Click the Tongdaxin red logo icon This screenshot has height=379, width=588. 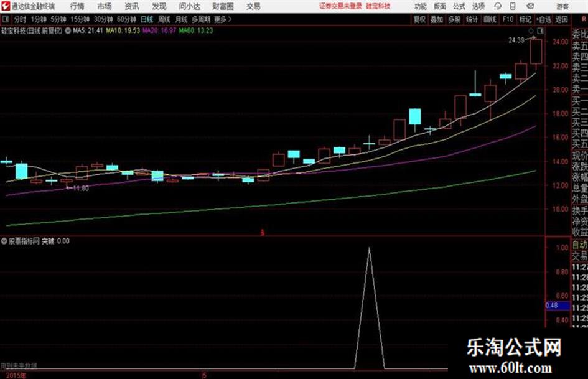click(x=6, y=6)
